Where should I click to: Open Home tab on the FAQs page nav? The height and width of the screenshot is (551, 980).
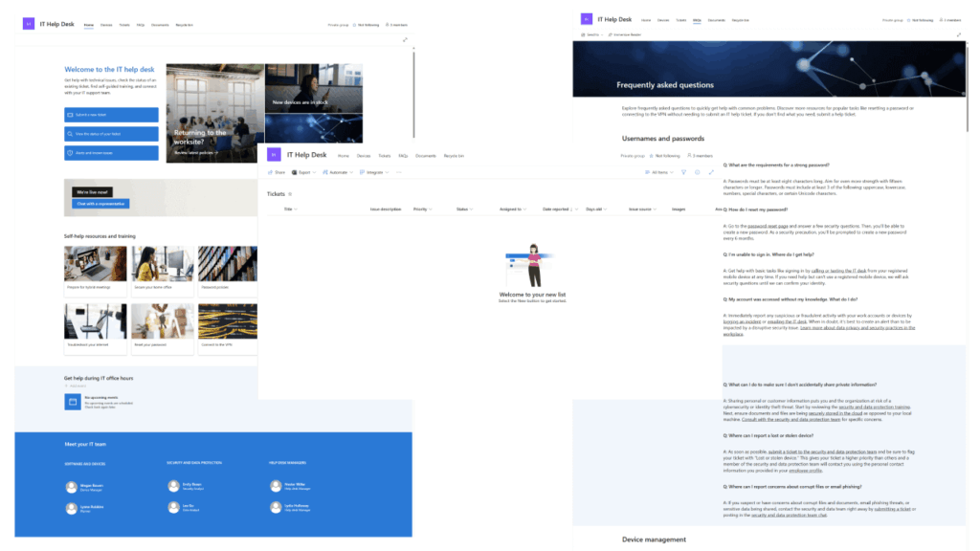[x=646, y=20]
